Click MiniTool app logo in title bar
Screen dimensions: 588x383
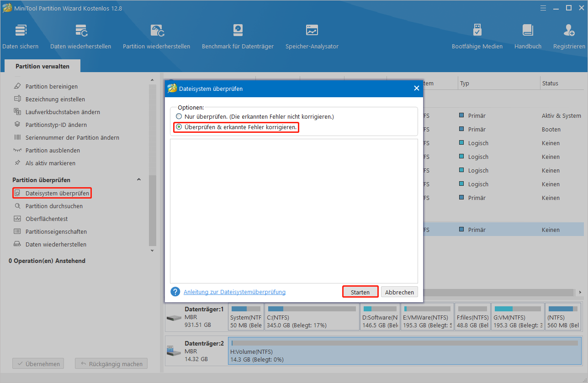7,8
